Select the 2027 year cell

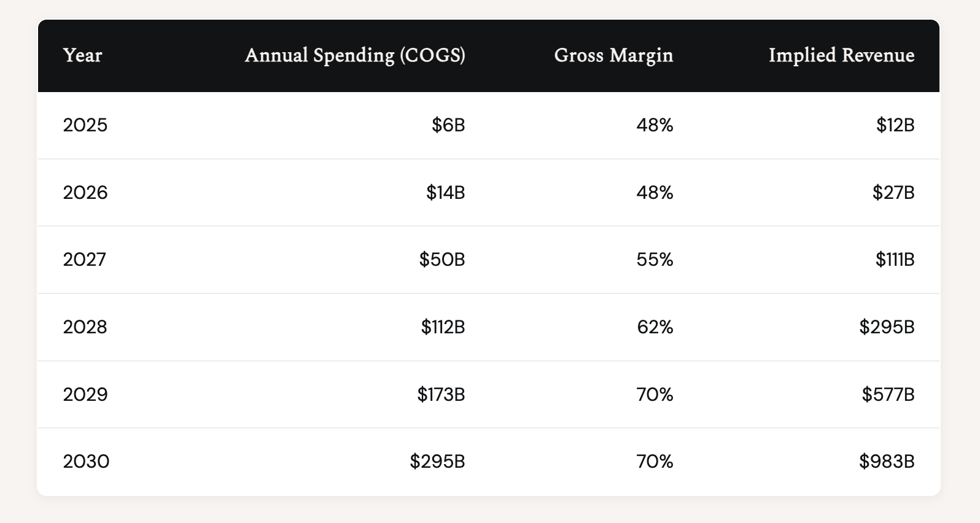click(x=85, y=260)
